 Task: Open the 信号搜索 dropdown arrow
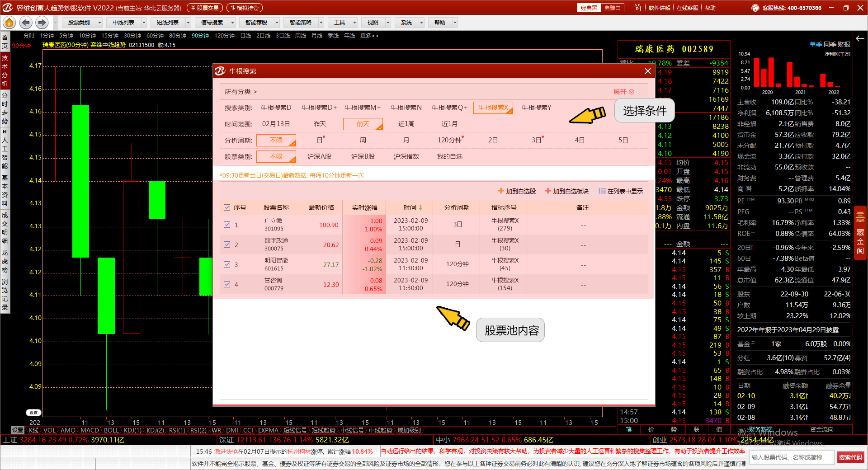(232, 23)
